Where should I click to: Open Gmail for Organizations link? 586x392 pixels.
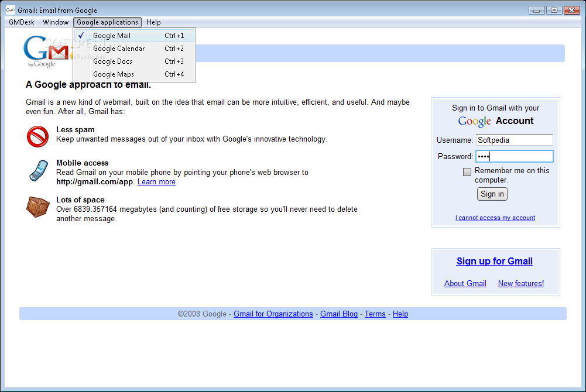[273, 314]
